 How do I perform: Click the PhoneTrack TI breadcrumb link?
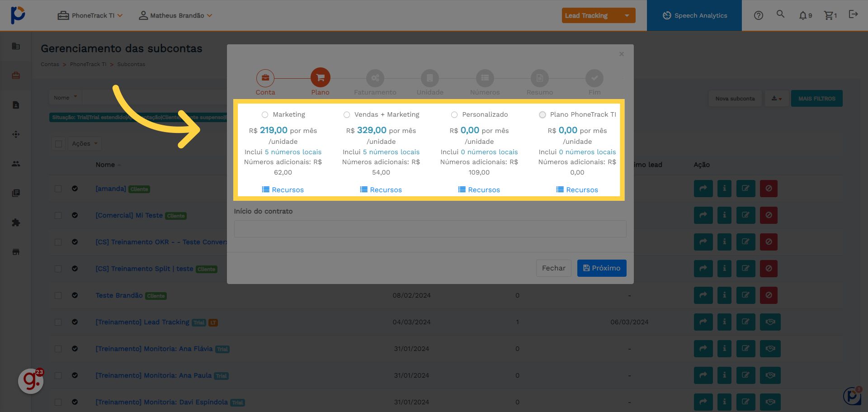(88, 64)
